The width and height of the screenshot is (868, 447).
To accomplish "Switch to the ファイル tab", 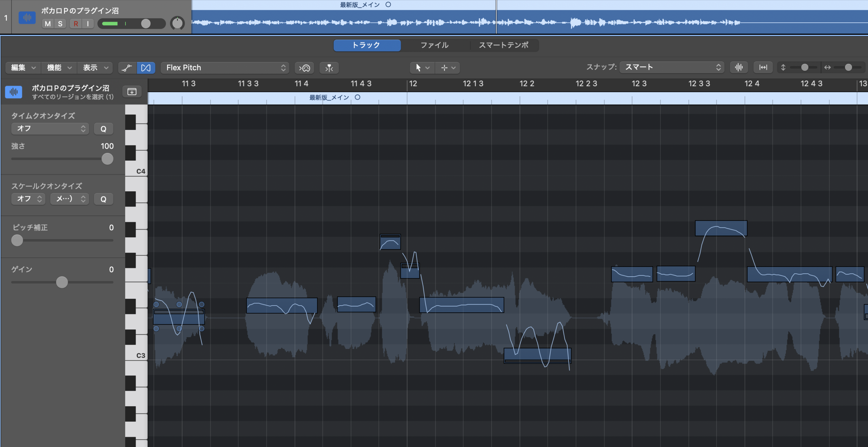I will click(x=435, y=45).
